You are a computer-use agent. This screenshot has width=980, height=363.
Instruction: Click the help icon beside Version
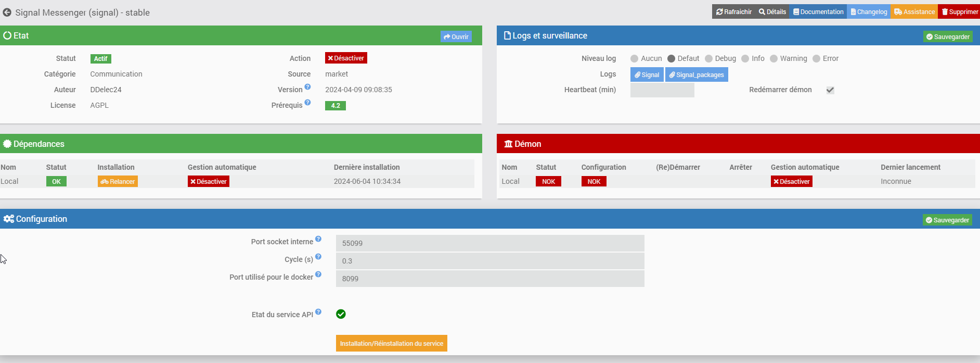(307, 87)
